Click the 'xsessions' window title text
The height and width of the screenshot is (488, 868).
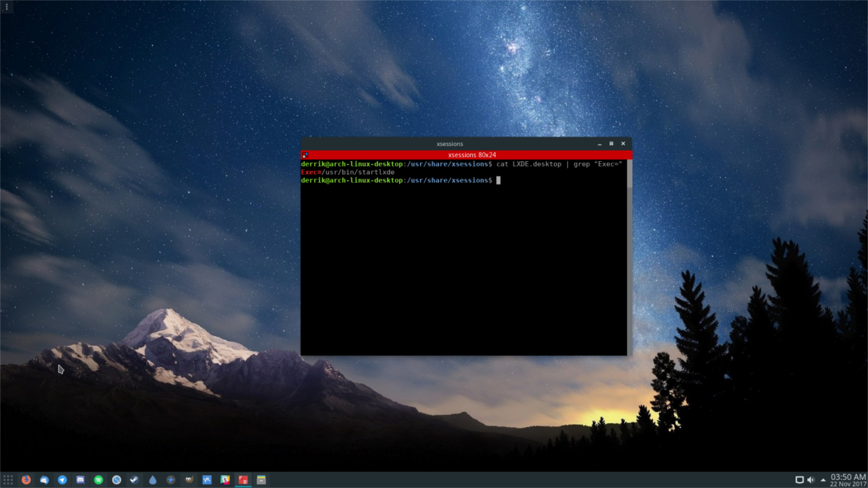pyautogui.click(x=450, y=144)
